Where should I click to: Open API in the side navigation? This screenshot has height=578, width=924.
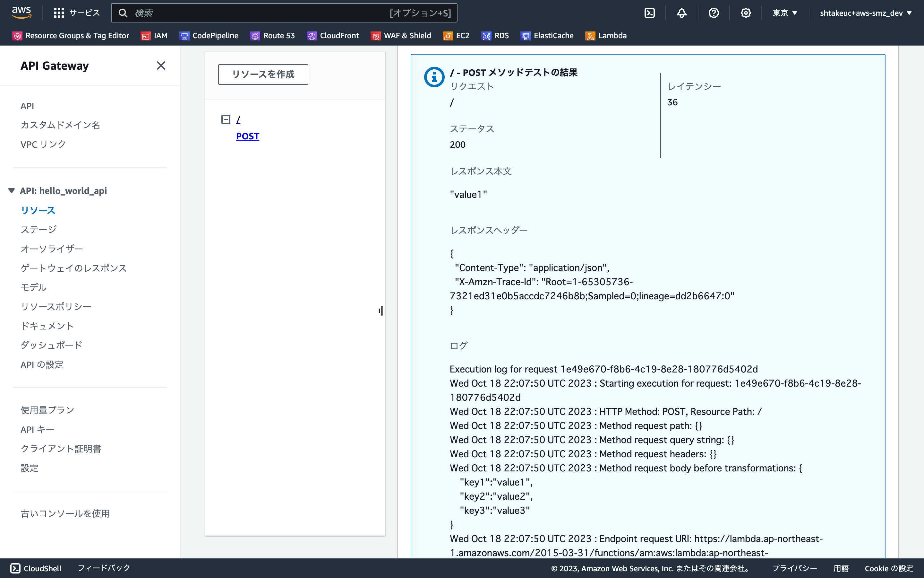point(27,106)
